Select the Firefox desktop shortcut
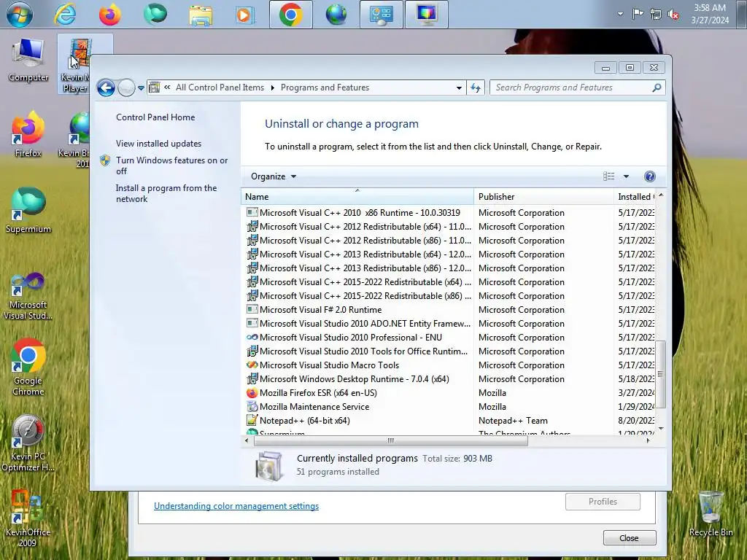 pyautogui.click(x=28, y=135)
